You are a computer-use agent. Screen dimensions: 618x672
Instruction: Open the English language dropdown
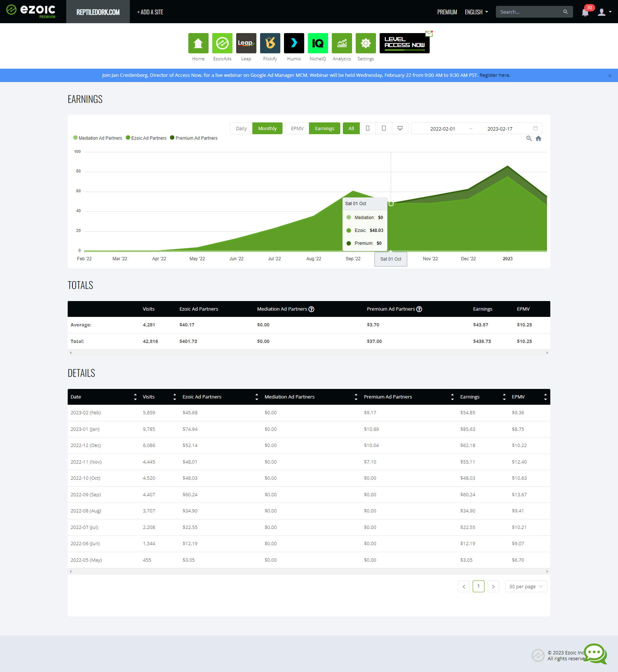476,12
